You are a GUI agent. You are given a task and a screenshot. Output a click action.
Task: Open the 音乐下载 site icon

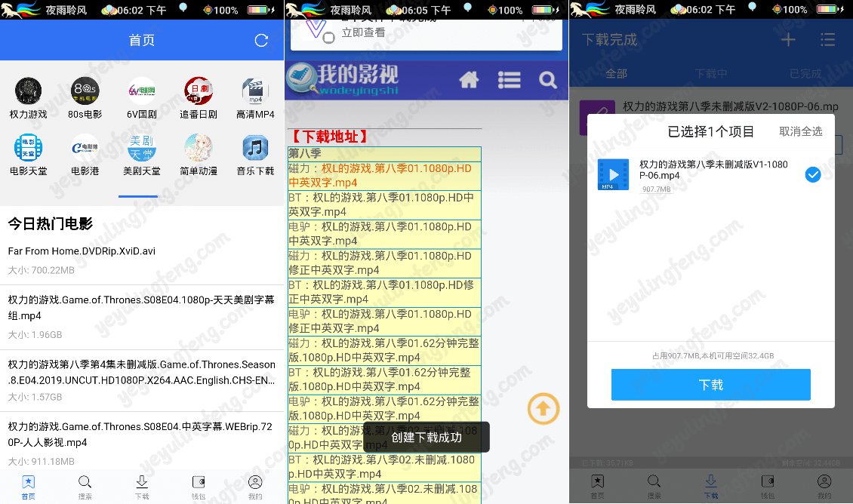[x=255, y=155]
